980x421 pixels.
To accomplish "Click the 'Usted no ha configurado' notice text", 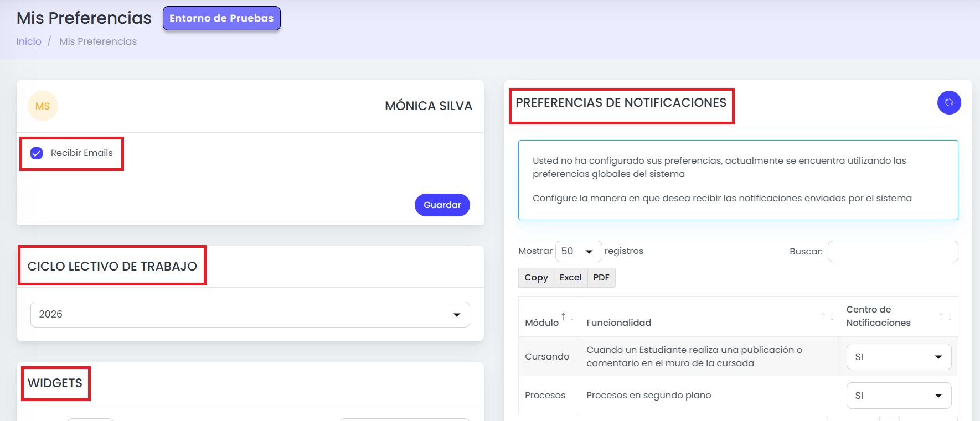I will [719, 167].
